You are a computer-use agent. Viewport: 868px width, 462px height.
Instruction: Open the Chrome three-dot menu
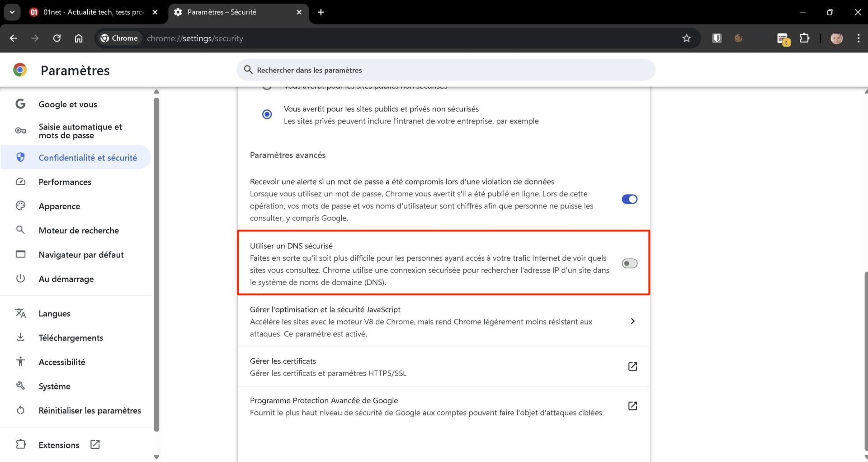[x=858, y=38]
